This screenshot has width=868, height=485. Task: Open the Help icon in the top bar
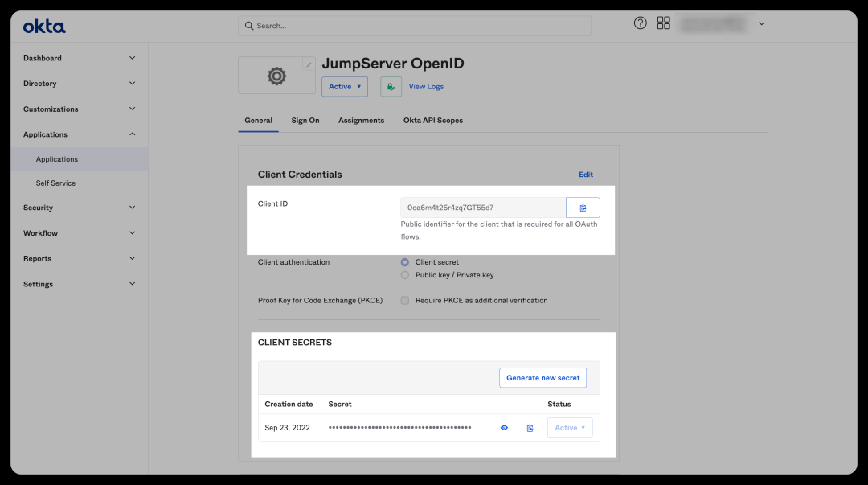coord(640,23)
